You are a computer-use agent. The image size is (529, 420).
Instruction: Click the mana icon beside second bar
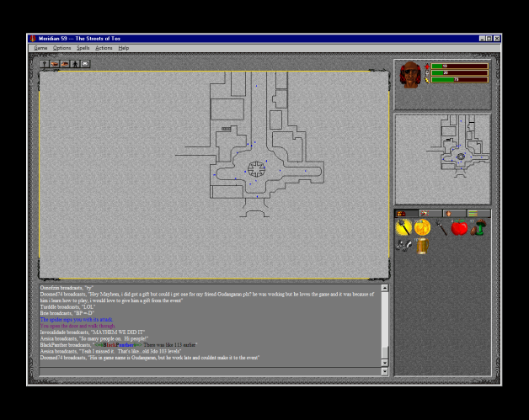427,73
